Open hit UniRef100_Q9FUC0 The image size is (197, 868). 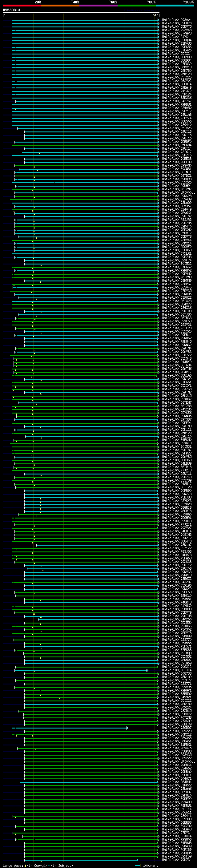pos(177,23)
